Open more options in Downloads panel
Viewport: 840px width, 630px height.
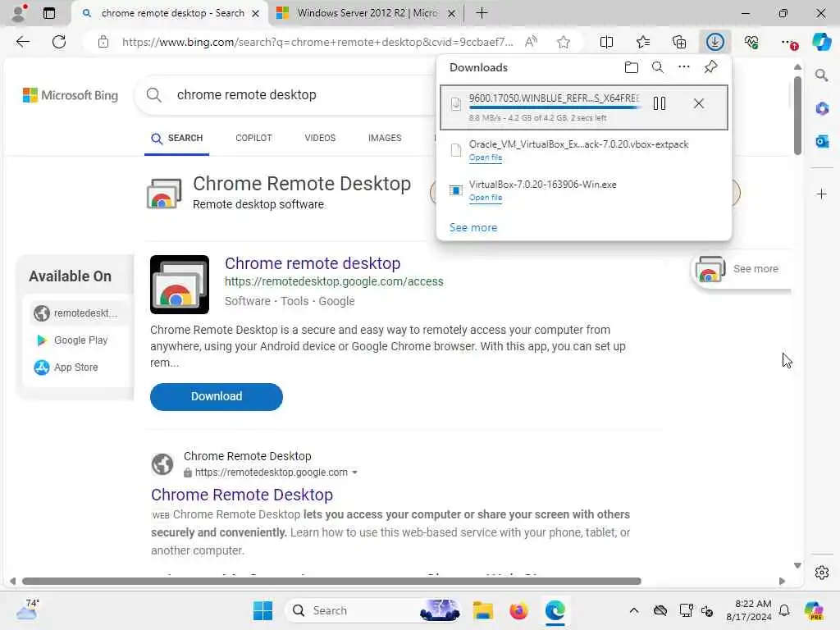[684, 67]
